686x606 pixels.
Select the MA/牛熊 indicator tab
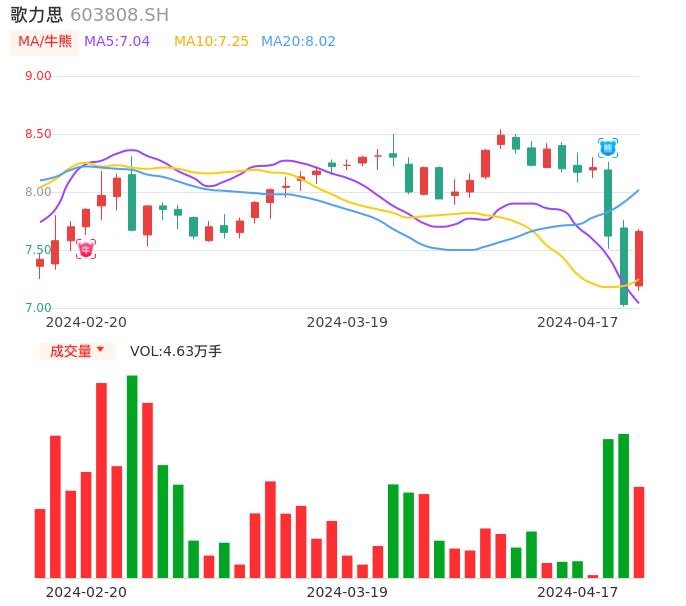(45, 42)
